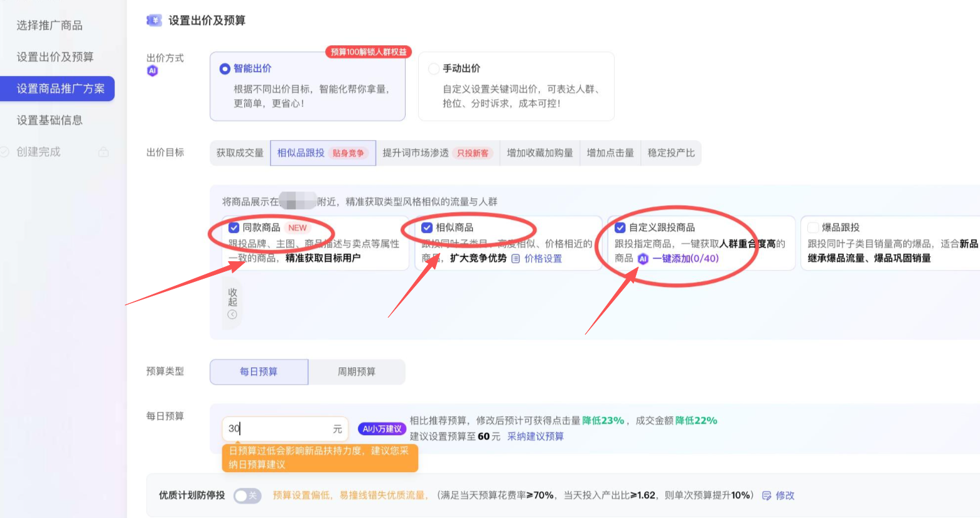
Task: Click the 采纳建议预算 link
Action: tap(536, 436)
